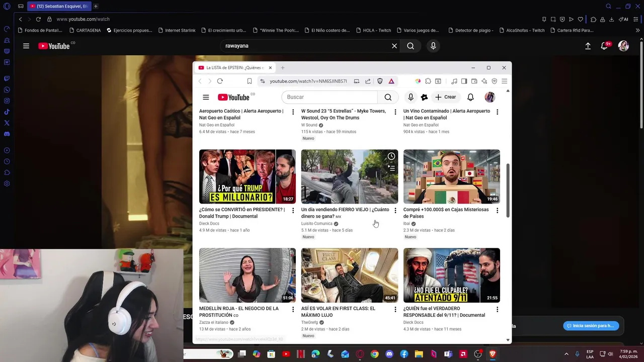The height and width of the screenshot is (362, 644).
Task: Click the upload arrow in the background YouTube window
Action: tap(588, 46)
